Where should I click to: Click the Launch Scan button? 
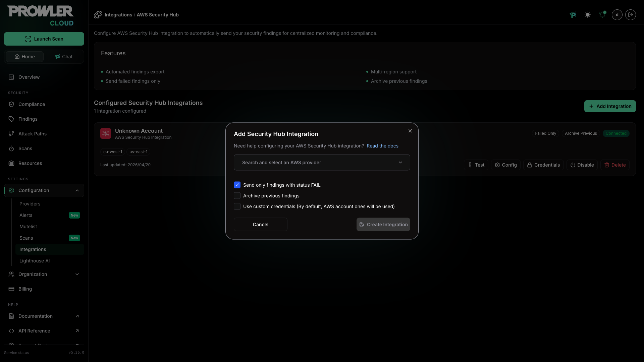pyautogui.click(x=44, y=39)
